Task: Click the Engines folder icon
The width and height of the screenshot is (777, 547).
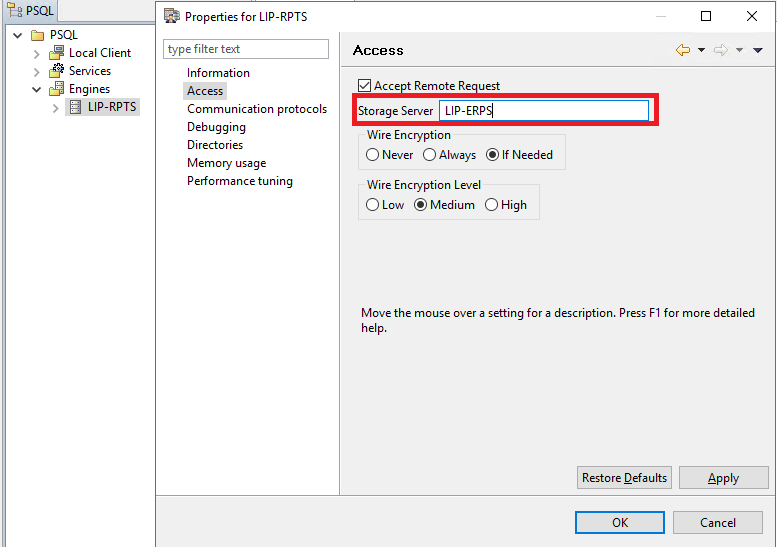Action: pyautogui.click(x=57, y=89)
